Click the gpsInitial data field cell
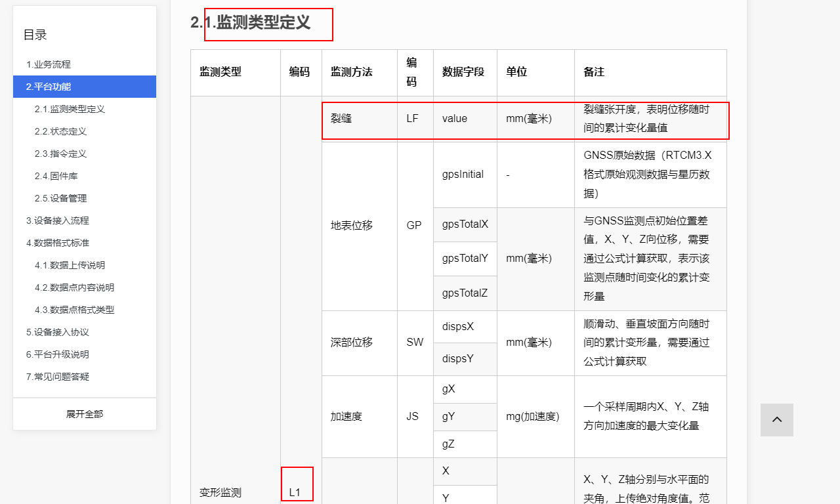Viewport: 840px width, 504px height. click(463, 175)
